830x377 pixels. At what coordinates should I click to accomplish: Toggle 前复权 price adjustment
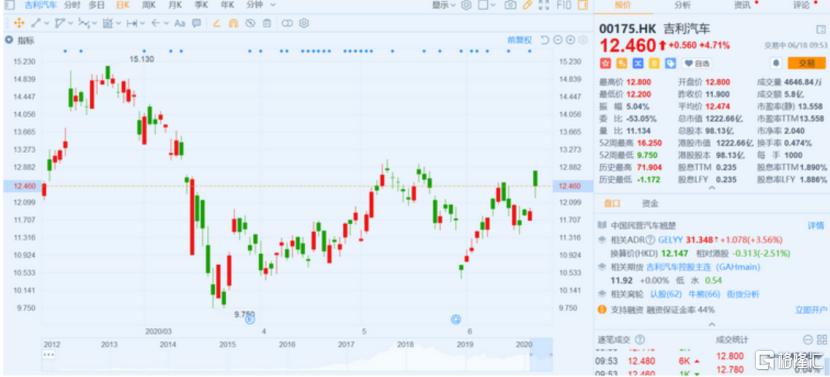click(x=520, y=40)
